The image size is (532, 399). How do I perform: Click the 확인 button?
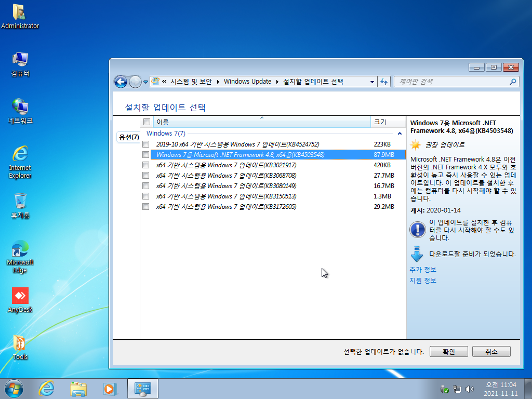coord(448,352)
